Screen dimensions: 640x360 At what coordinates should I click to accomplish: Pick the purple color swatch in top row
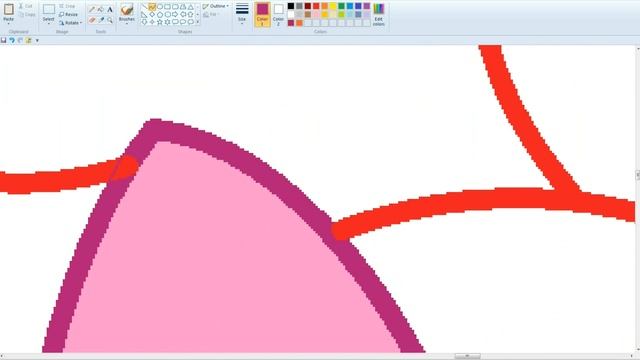367,6
